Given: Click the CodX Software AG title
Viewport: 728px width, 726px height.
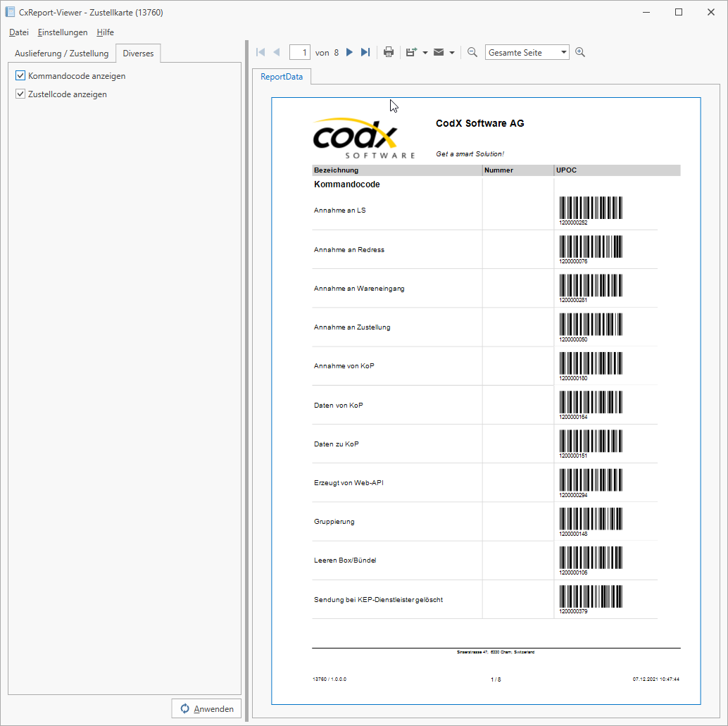Looking at the screenshot, I should click(479, 123).
